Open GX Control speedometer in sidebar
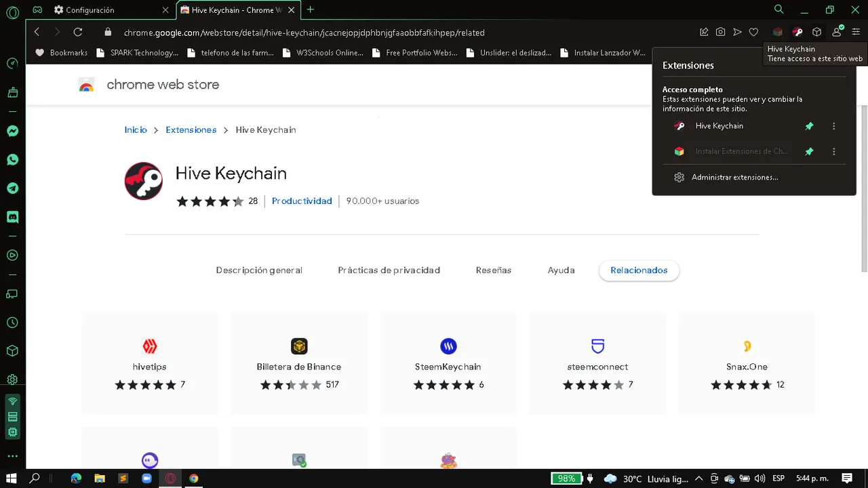The image size is (868, 488). click(x=12, y=63)
